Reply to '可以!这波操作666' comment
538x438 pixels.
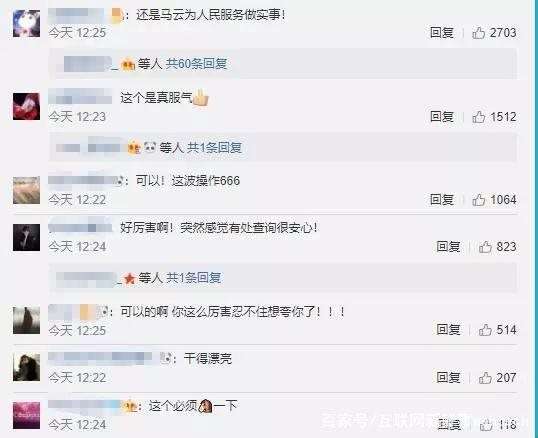click(x=442, y=200)
